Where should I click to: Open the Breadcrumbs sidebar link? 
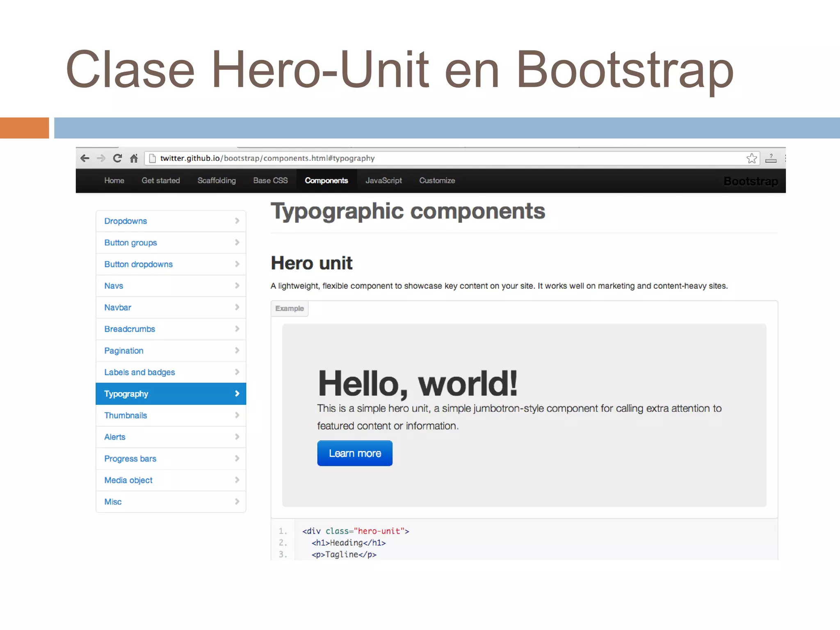(171, 329)
